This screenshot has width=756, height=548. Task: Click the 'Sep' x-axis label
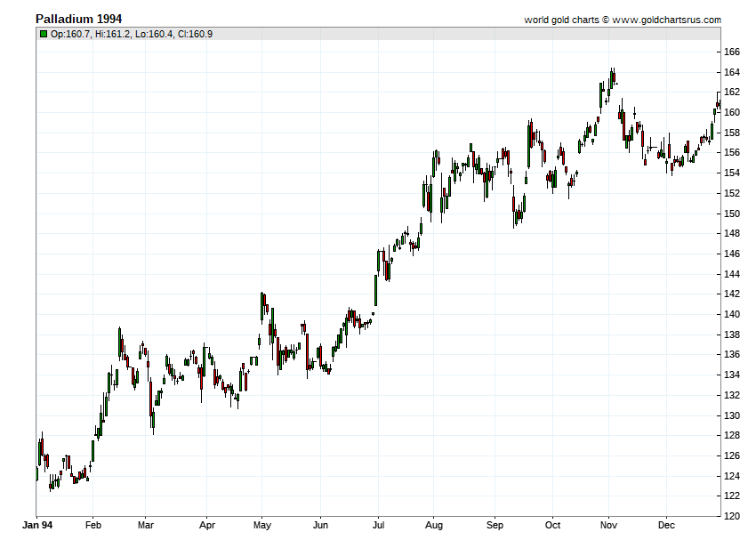[495, 526]
